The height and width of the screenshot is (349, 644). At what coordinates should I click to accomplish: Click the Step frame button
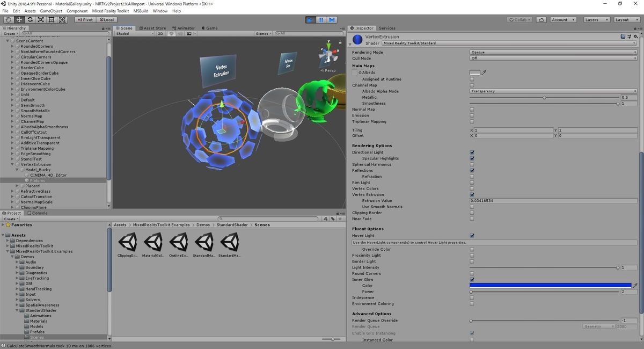click(x=332, y=20)
